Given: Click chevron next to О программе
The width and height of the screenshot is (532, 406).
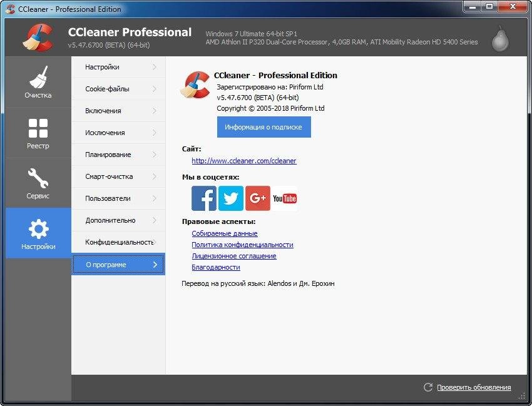Looking at the screenshot, I should point(155,265).
